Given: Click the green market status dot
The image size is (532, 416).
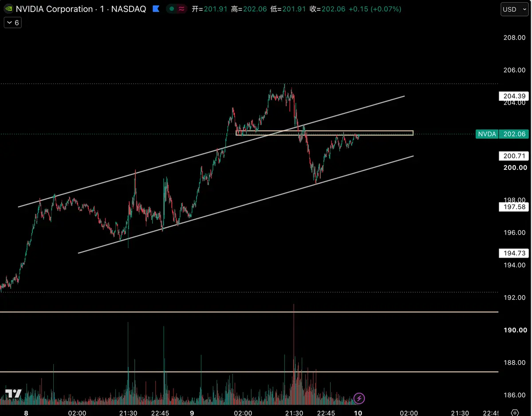Looking at the screenshot, I should pyautogui.click(x=172, y=9).
